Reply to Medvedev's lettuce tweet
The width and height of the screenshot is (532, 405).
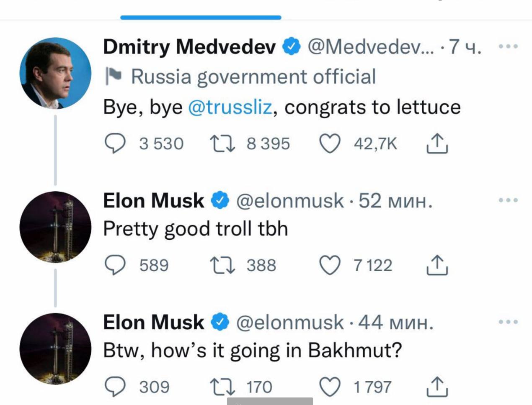pos(114,144)
